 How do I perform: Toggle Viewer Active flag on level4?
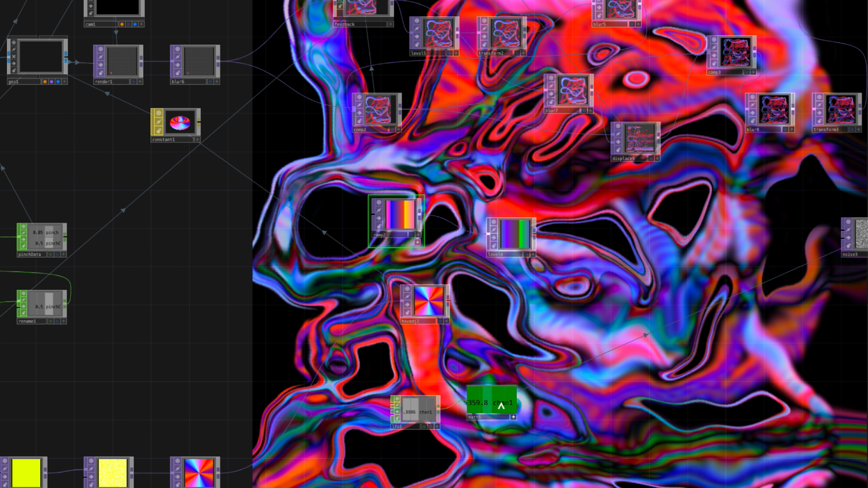494,222
